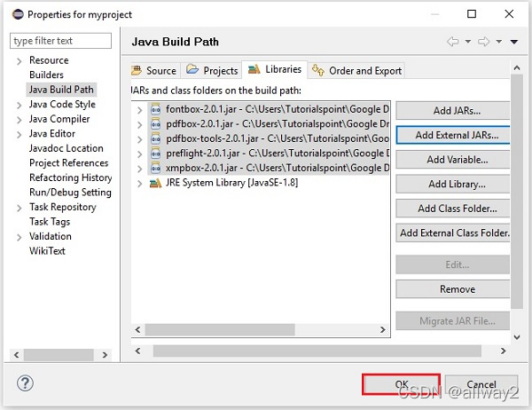Click the pdfbox-tools-2.0.1.jar jar icon
Screen dimensions: 532x410
tap(155, 138)
